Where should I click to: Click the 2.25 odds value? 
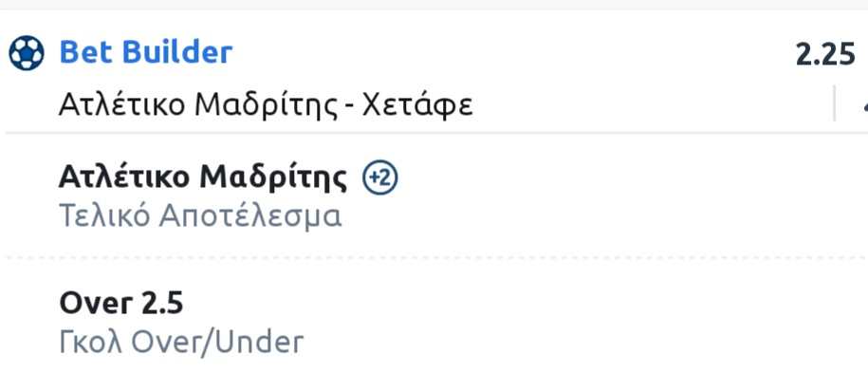(824, 56)
